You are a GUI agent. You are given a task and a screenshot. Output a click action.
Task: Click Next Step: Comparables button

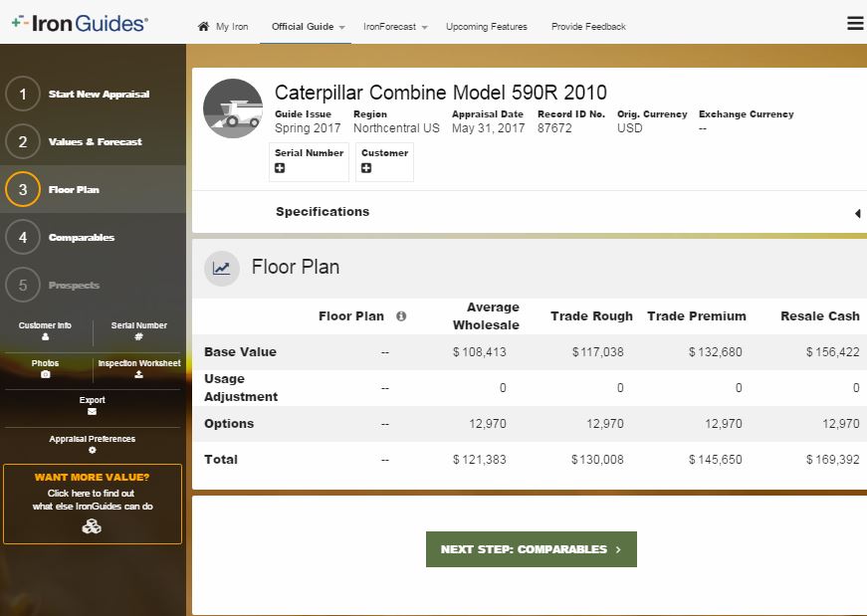tap(532, 549)
